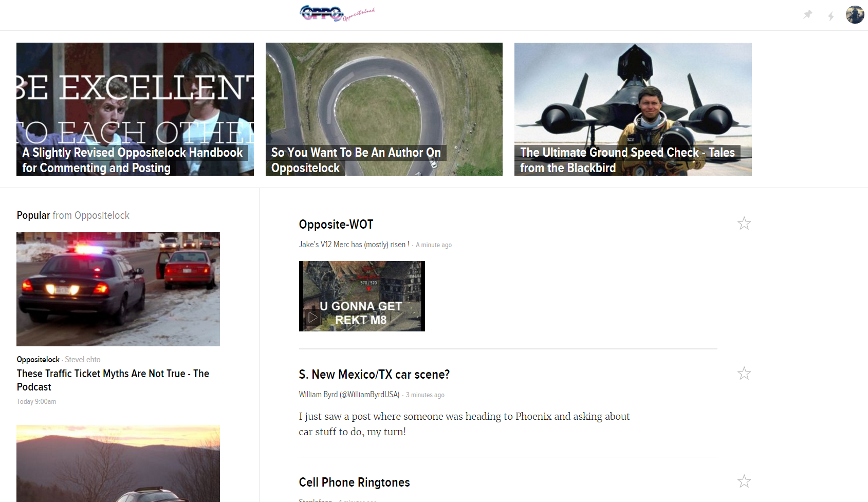Click Oppositelock blog label above podcast headline
This screenshot has width=868, height=502.
click(38, 360)
